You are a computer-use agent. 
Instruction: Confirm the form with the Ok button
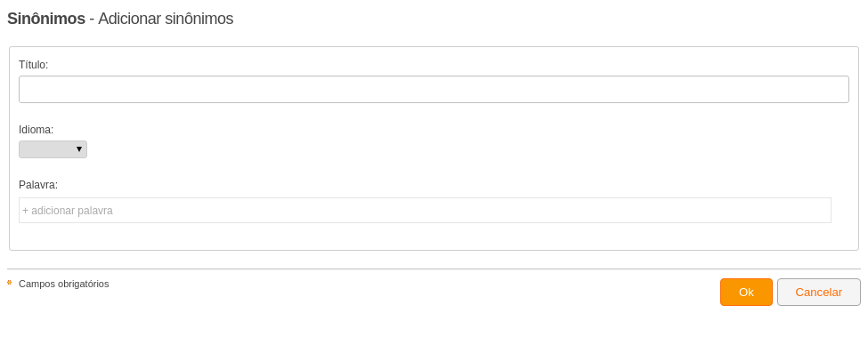[746, 293]
